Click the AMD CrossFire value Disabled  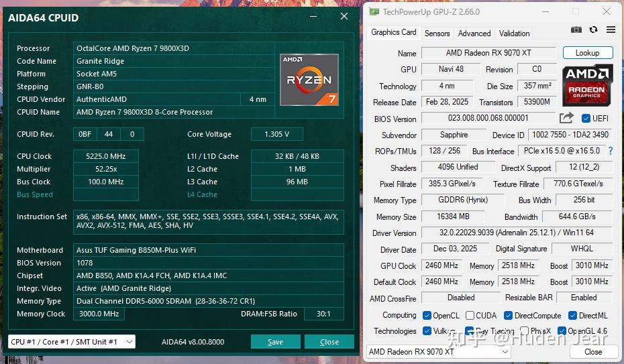pyautogui.click(x=461, y=297)
